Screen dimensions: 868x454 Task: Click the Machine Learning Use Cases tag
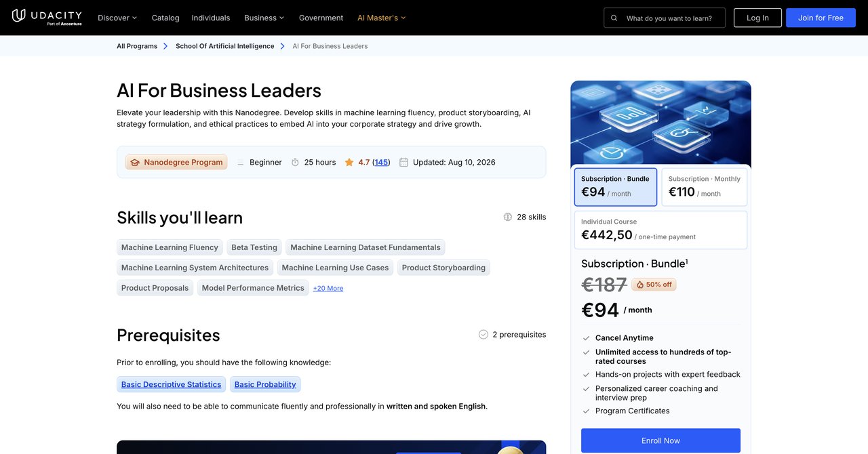point(335,268)
